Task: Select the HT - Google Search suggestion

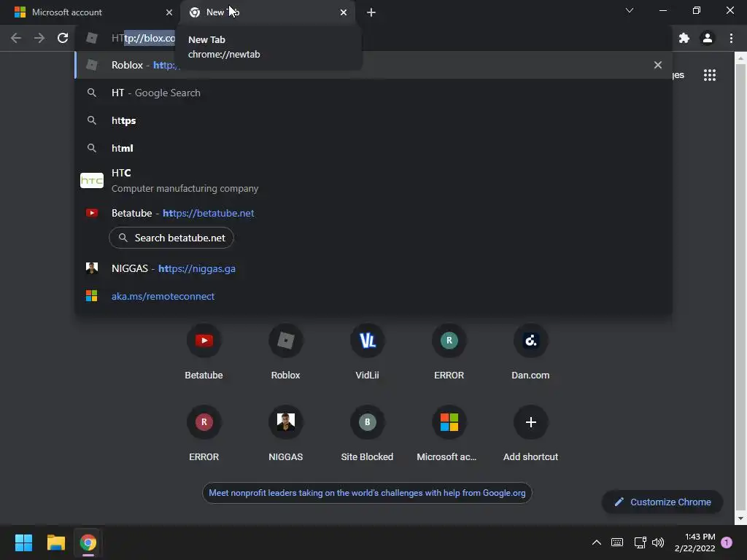Action: [373, 93]
